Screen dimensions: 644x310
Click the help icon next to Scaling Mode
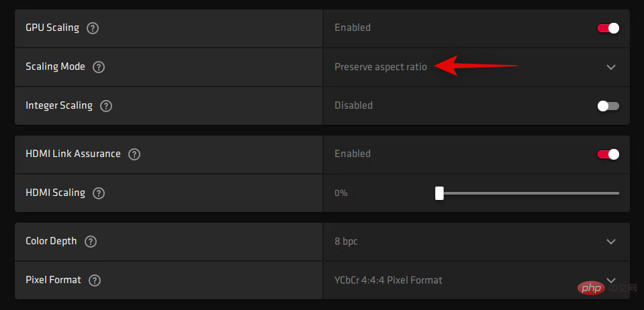pos(99,67)
